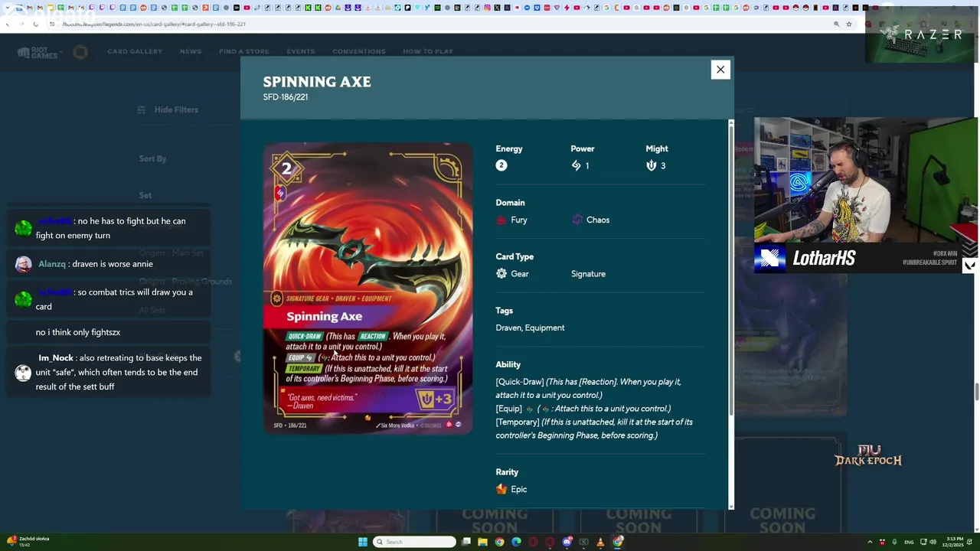Go back with the browser back arrow
The width and height of the screenshot is (980, 551).
tap(7, 24)
